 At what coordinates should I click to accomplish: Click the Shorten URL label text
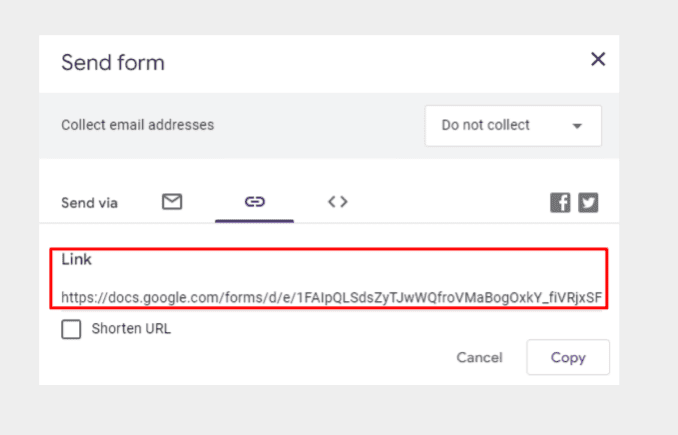tap(131, 329)
